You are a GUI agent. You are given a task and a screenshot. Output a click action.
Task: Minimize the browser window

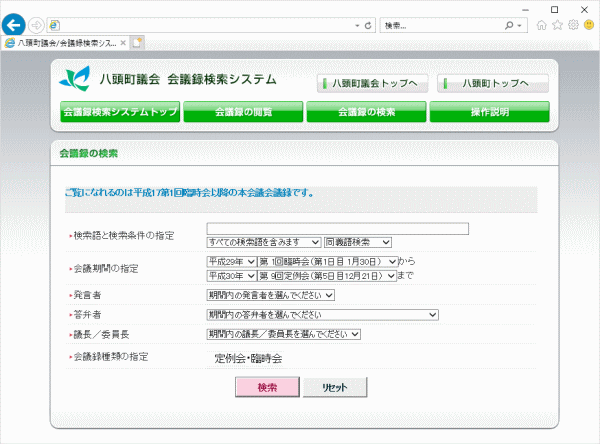click(x=525, y=10)
